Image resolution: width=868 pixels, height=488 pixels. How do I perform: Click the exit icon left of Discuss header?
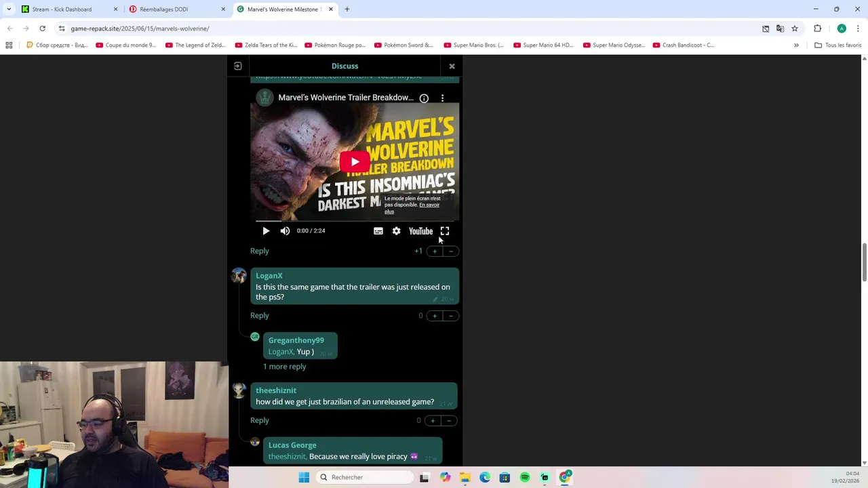tap(238, 66)
